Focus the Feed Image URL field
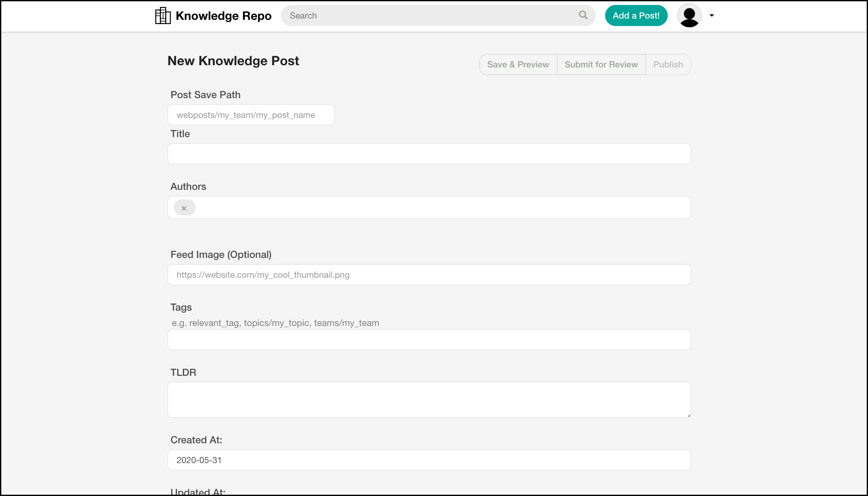868x496 pixels. 429,275
